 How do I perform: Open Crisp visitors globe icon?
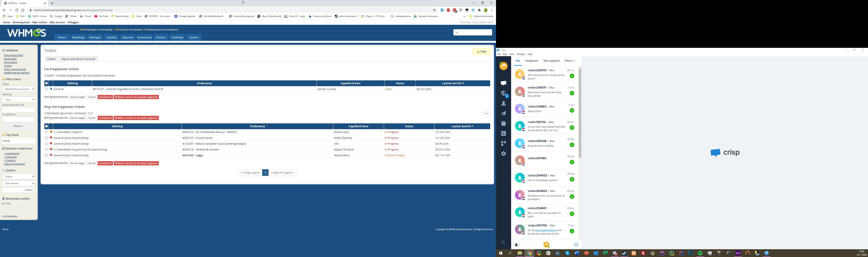click(x=503, y=93)
